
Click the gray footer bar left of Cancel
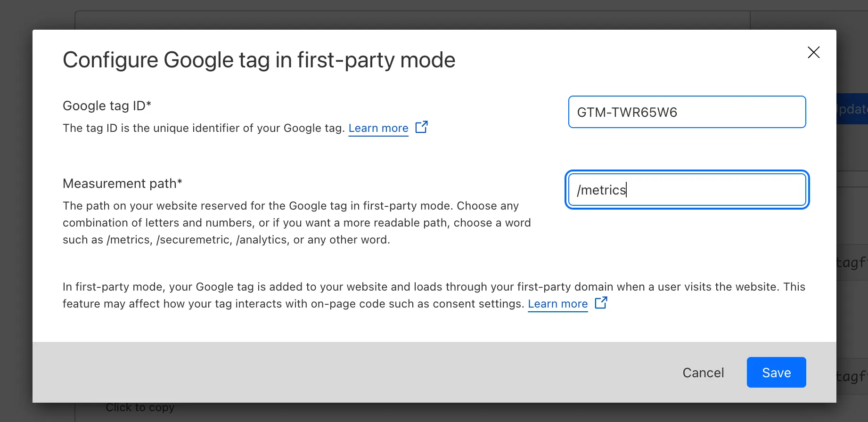[x=330, y=372]
